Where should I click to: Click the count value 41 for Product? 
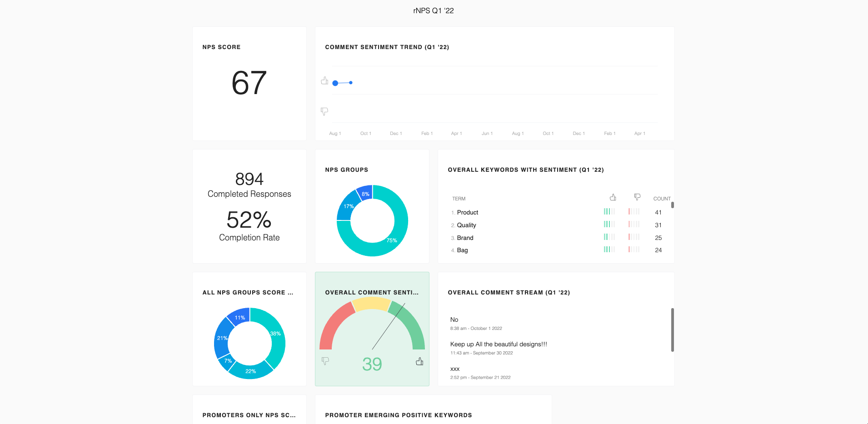coord(658,212)
